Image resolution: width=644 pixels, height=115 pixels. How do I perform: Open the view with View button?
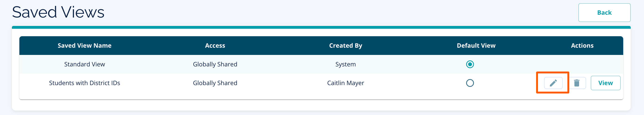tap(605, 83)
